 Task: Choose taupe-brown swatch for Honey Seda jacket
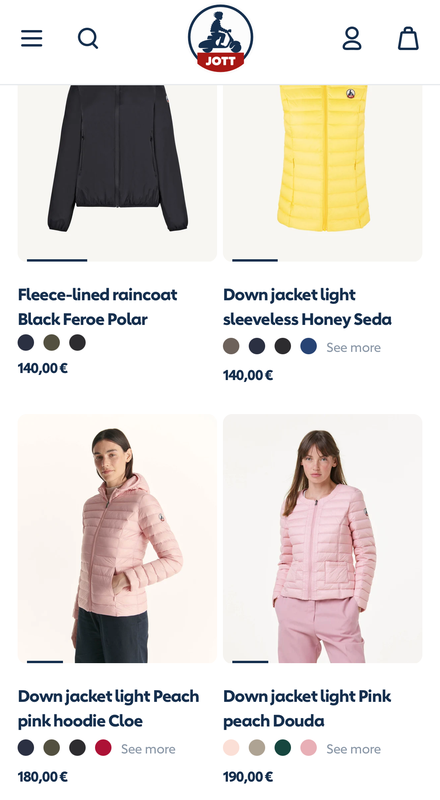coord(231,346)
